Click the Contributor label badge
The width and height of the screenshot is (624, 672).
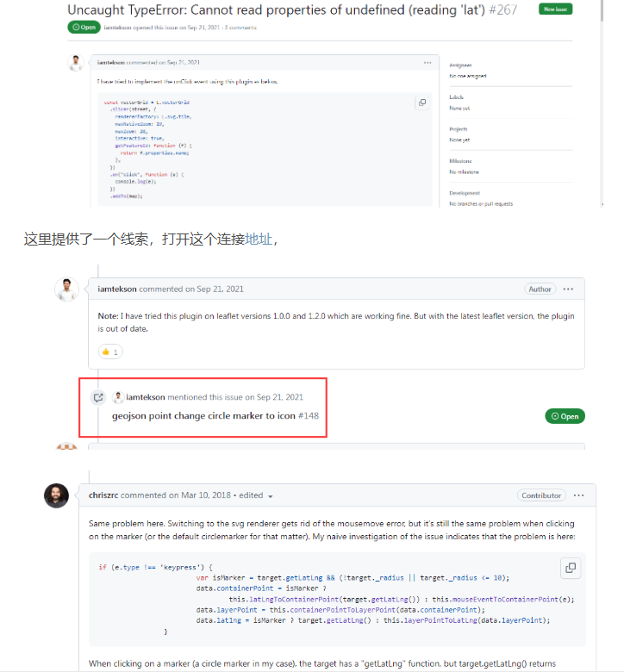pyautogui.click(x=541, y=495)
